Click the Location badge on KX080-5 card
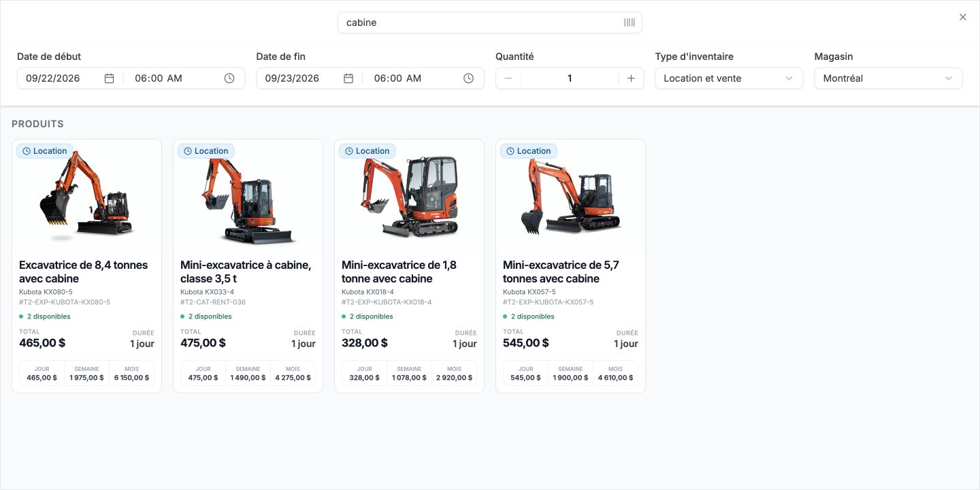Image resolution: width=980 pixels, height=490 pixels. pyautogui.click(x=45, y=151)
